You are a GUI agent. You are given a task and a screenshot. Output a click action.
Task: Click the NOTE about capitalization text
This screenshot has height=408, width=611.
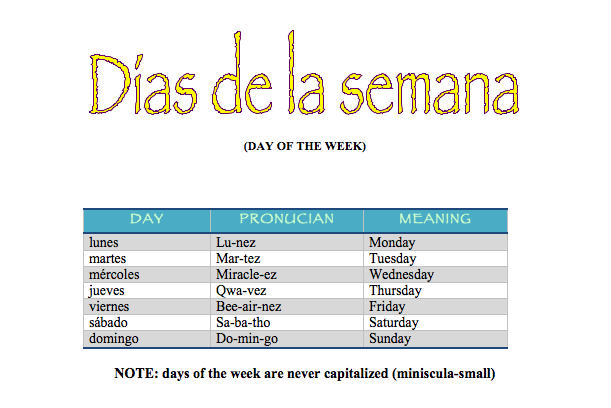(x=305, y=374)
